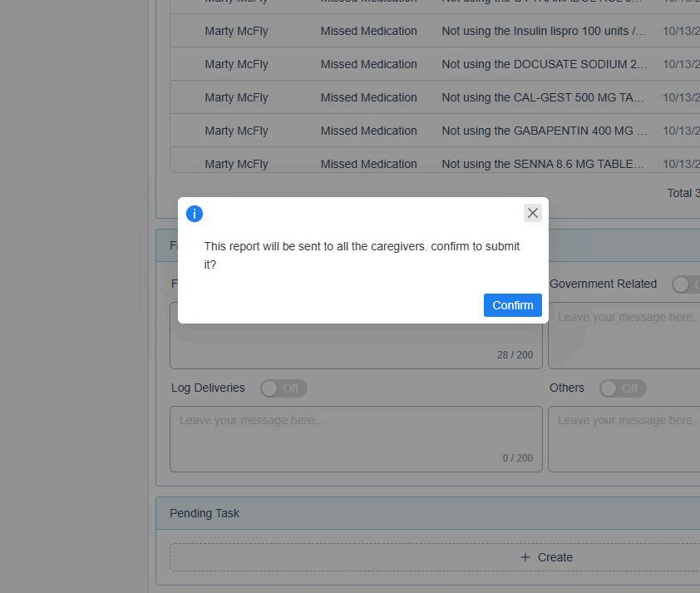Image resolution: width=700 pixels, height=593 pixels.
Task: Toggle the Government Related switch
Action: 686,284
